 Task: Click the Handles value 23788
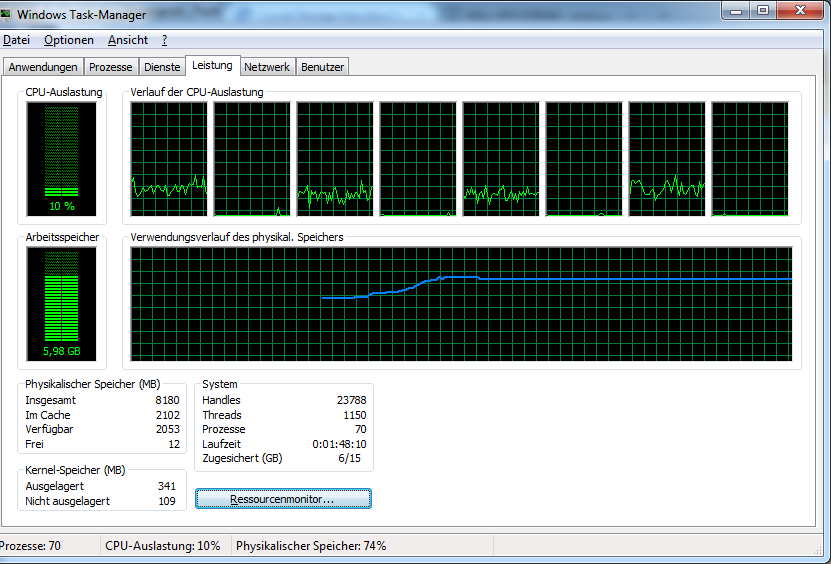[x=351, y=400]
